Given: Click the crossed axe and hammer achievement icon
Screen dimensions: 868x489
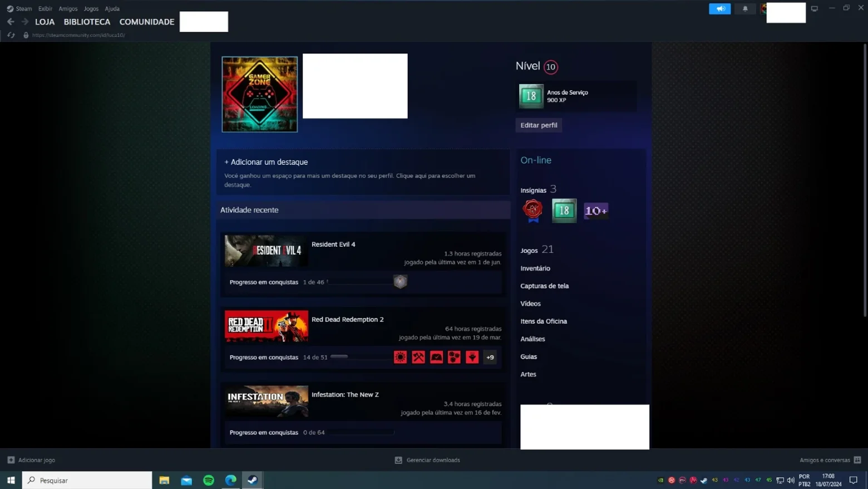Looking at the screenshot, I should click(418, 357).
